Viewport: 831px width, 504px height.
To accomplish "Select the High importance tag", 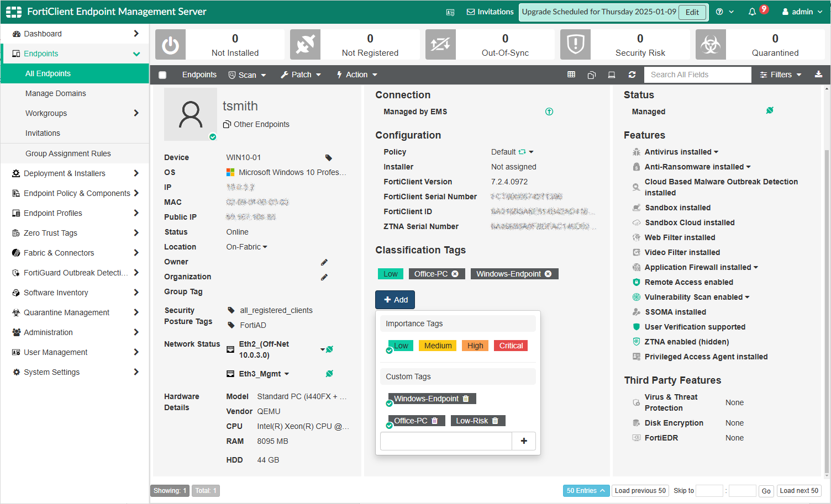I will [x=475, y=346].
